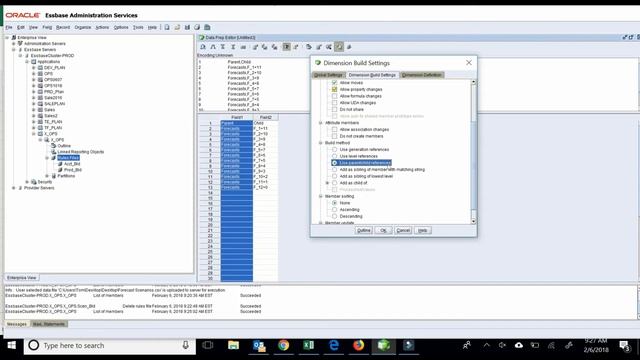Click Cancel in Dimension Build Settings
Screen dimensions: 640x360
(403, 231)
